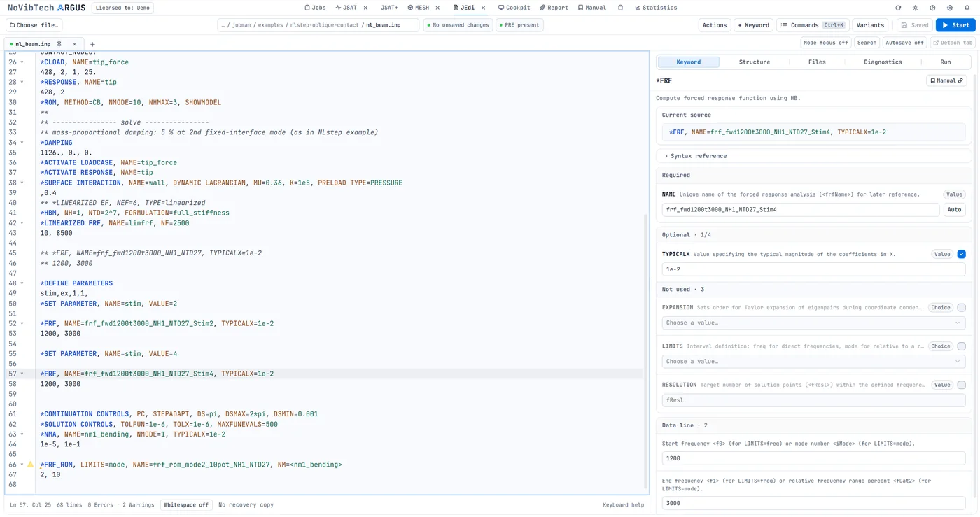
Task: Click the refresh icon in the top bar
Action: coord(898,8)
